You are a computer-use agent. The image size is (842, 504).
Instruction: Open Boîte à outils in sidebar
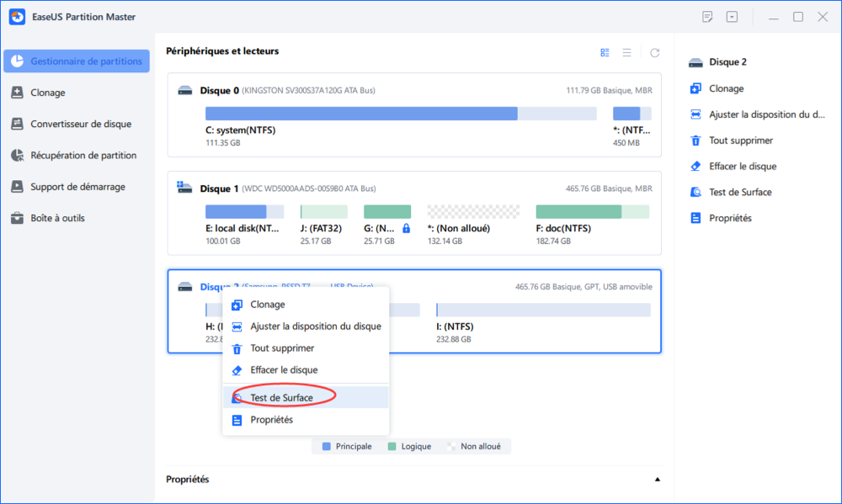[x=57, y=218]
